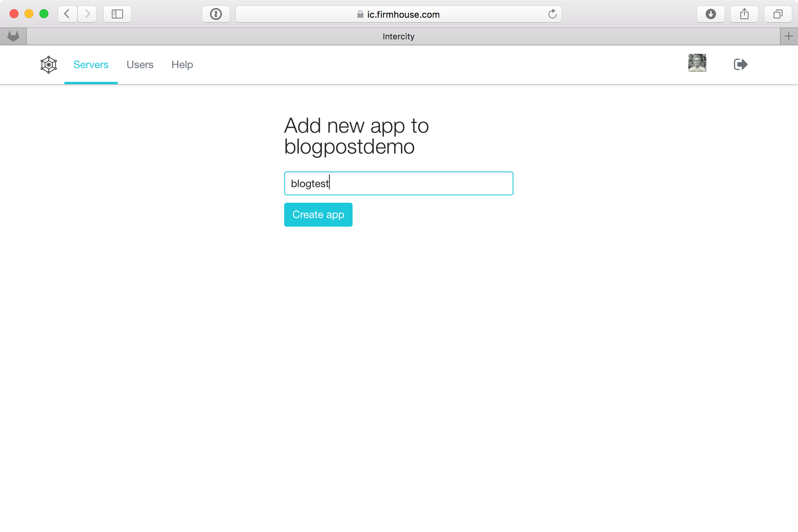The height and width of the screenshot is (532, 798).
Task: Open Safari downloads icon
Action: [711, 14]
